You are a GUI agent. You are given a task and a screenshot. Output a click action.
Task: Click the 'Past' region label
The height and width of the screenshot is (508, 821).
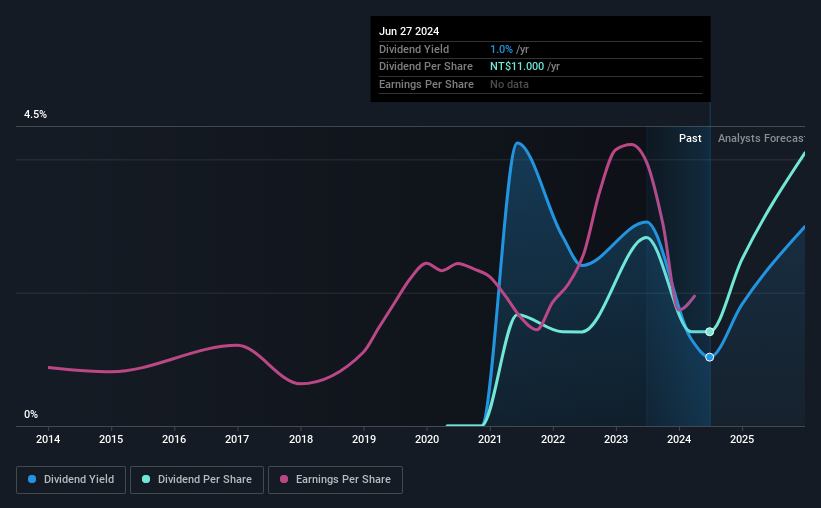click(690, 138)
